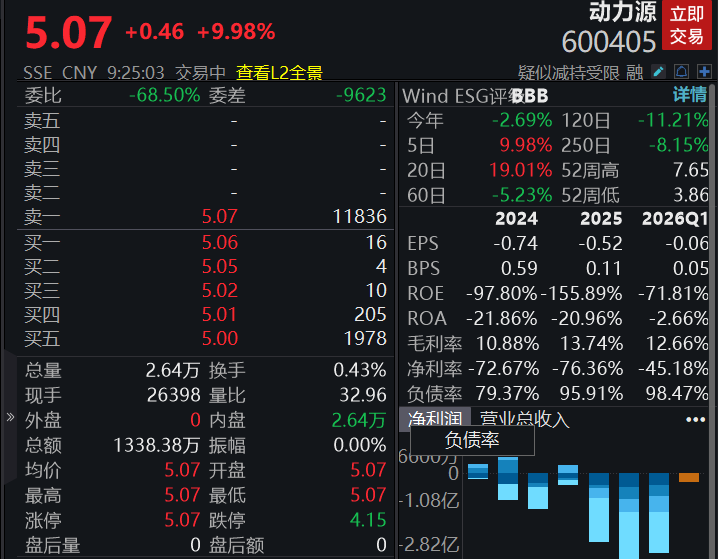The image size is (719, 559).
Task: Click the 52周低 value 3.86
Action: tap(691, 195)
